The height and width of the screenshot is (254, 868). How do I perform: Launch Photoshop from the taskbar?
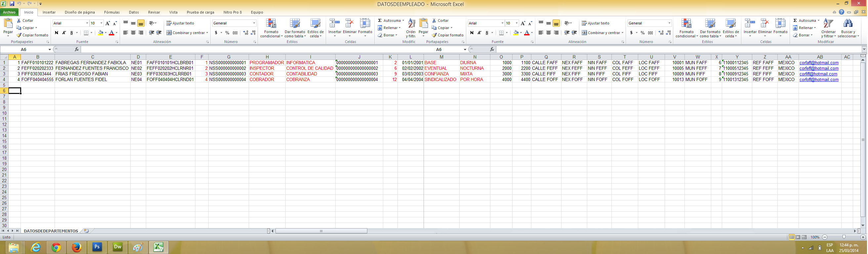pos(97,247)
